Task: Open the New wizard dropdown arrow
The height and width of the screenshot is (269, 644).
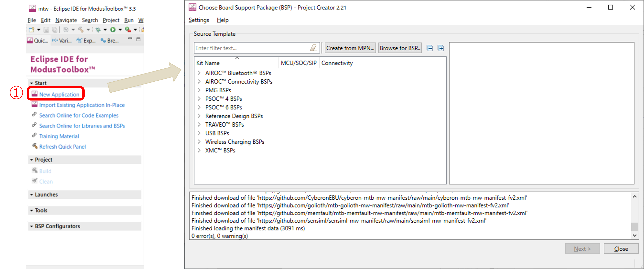Action: click(39, 30)
